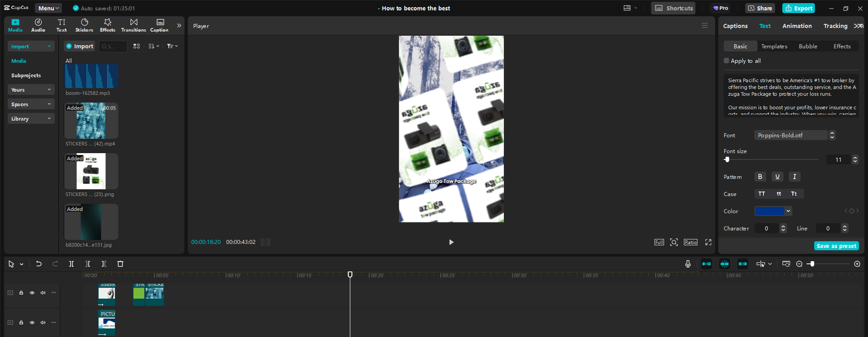Open the Transitions panel
Image resolution: width=868 pixels, height=337 pixels.
134,25
